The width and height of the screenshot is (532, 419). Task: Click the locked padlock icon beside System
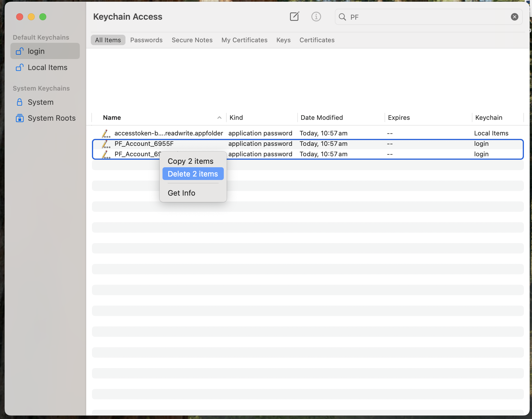coord(20,102)
